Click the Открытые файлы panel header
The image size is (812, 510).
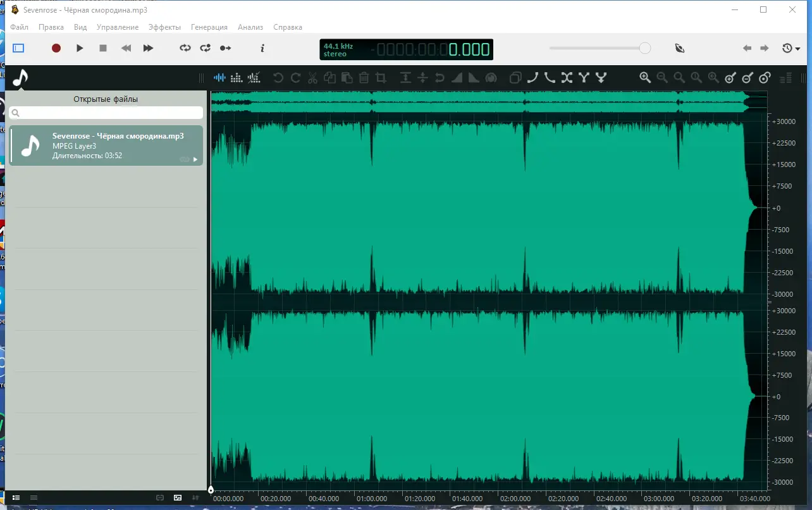106,99
